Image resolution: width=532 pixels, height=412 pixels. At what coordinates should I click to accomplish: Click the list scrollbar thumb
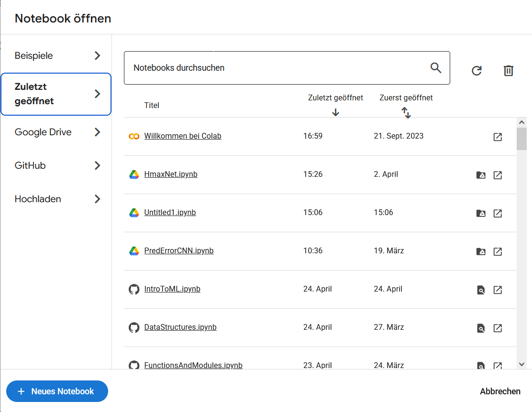pos(521,139)
